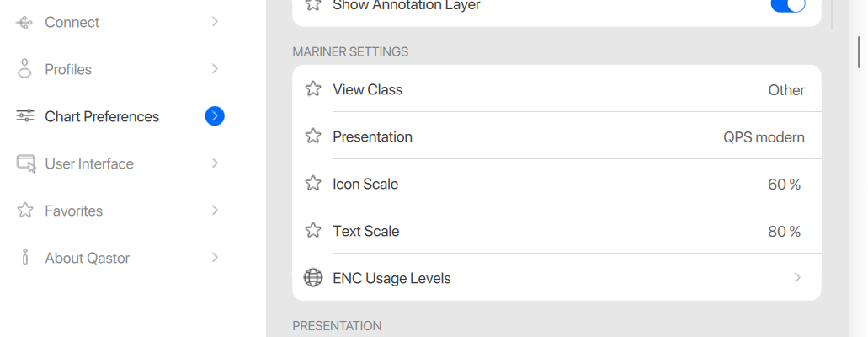Screen dimensions: 868x337
Task: Select Chart Preferences in sidebar
Action: pyautogui.click(x=102, y=116)
